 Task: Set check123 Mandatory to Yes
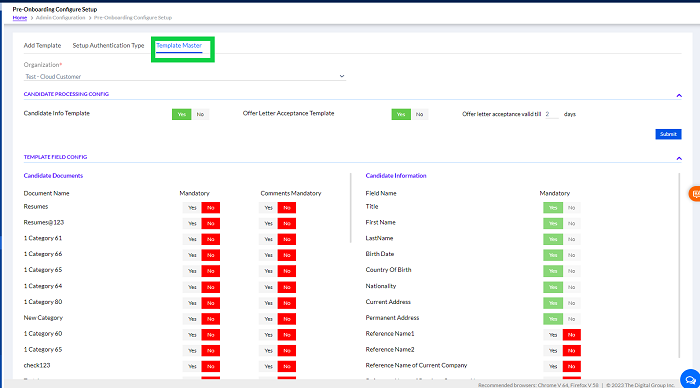pyautogui.click(x=192, y=366)
